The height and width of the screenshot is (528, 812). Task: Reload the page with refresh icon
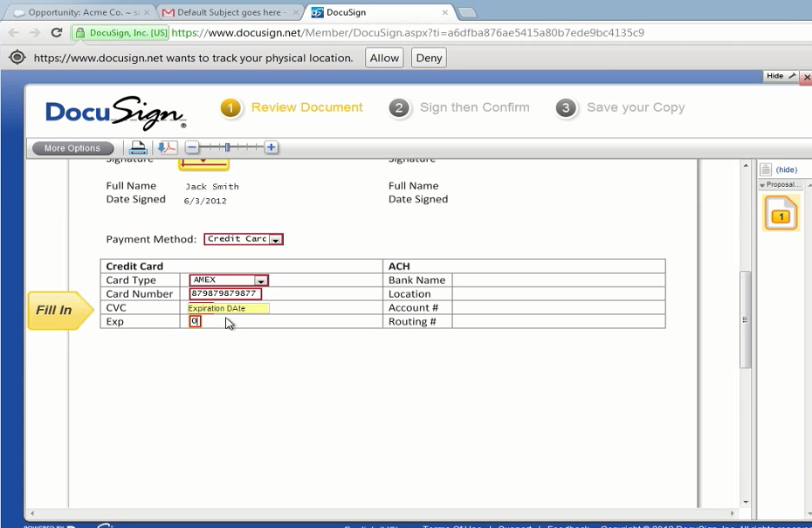pos(57,32)
